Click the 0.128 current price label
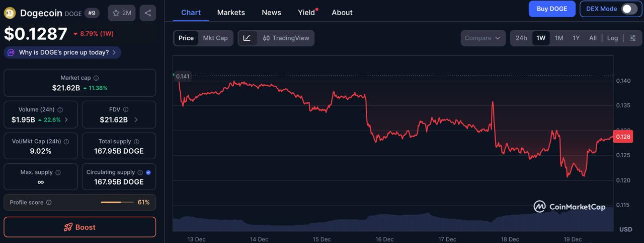 [623, 137]
